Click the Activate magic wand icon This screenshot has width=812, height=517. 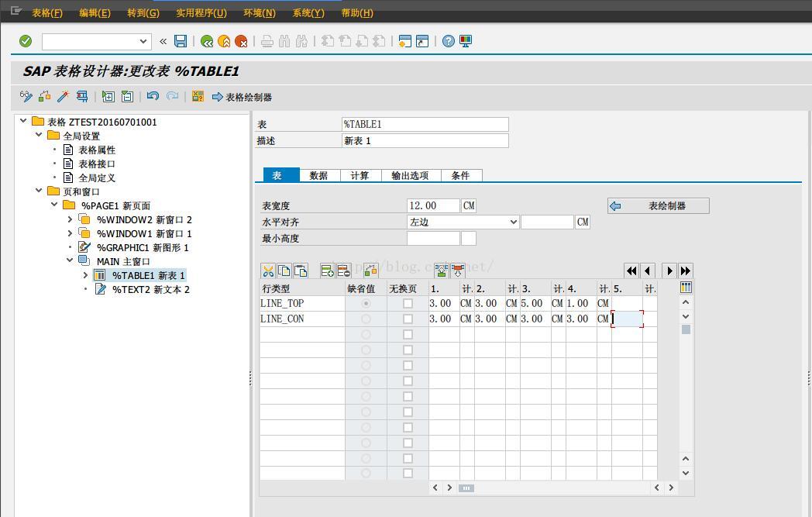click(x=64, y=96)
